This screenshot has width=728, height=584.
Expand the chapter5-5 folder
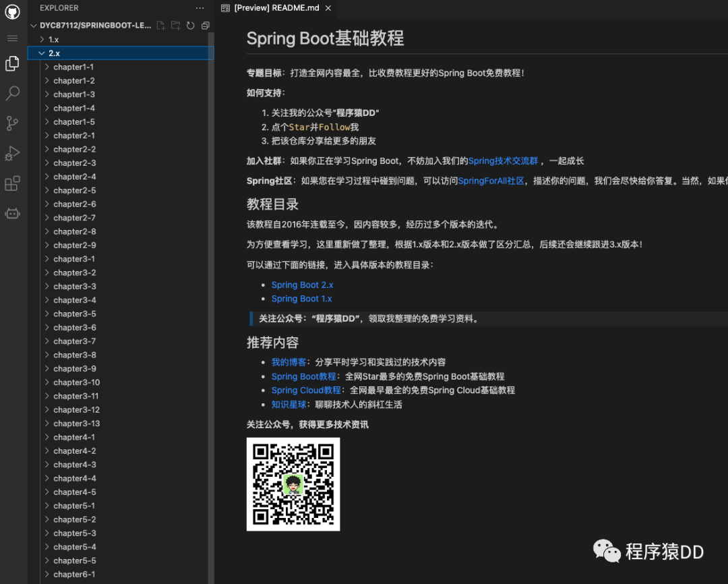tap(47, 560)
